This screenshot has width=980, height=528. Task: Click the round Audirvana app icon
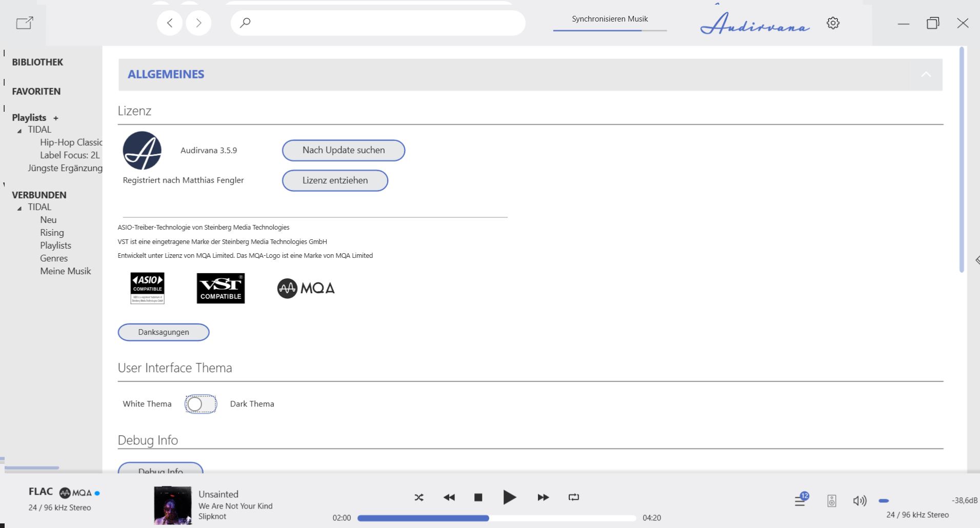[x=142, y=151]
